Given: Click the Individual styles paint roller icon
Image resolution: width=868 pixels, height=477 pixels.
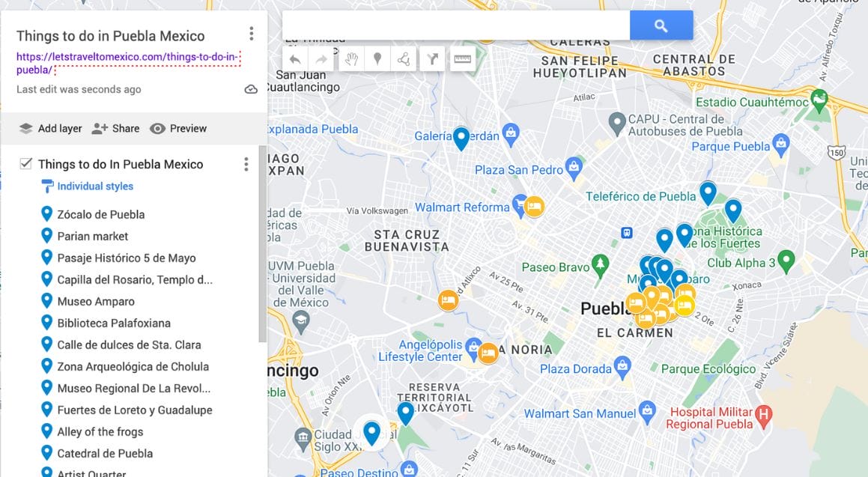Looking at the screenshot, I should pos(47,186).
